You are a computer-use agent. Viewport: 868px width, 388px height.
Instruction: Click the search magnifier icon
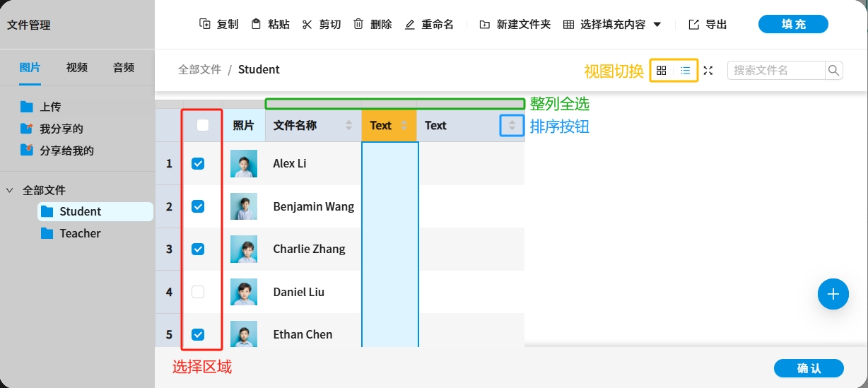coord(833,70)
